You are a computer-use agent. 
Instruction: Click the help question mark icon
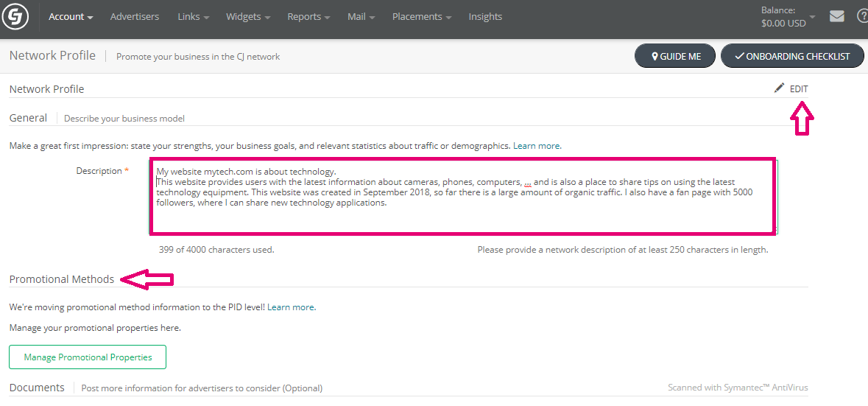[862, 16]
